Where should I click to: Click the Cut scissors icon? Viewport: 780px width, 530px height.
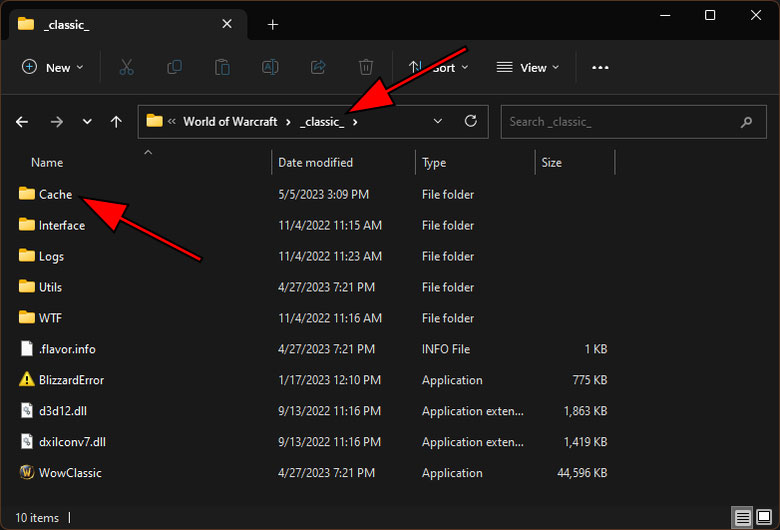coord(126,67)
